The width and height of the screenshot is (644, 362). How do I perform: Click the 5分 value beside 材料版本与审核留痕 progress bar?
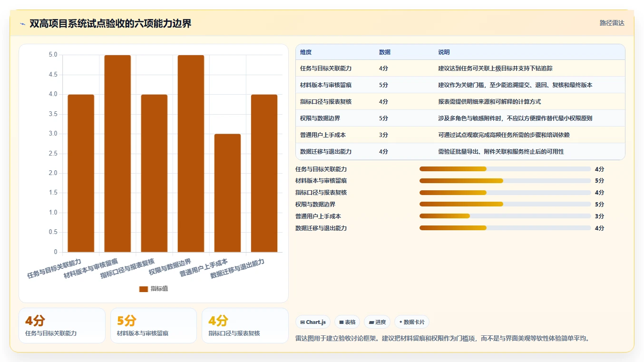pyautogui.click(x=599, y=181)
